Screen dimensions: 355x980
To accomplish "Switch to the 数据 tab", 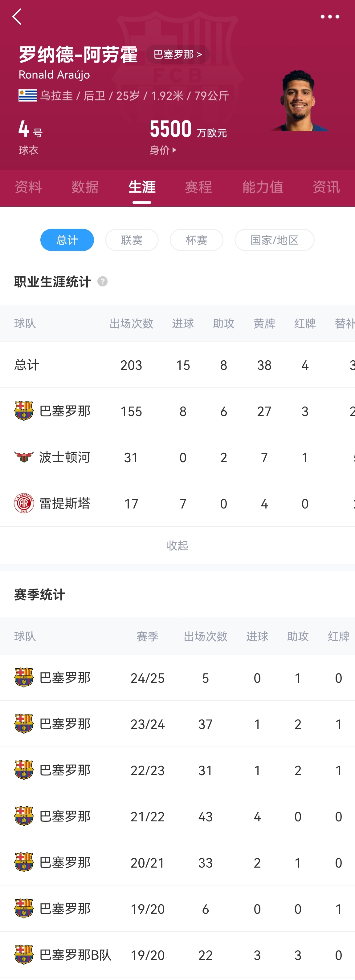I will pyautogui.click(x=85, y=187).
